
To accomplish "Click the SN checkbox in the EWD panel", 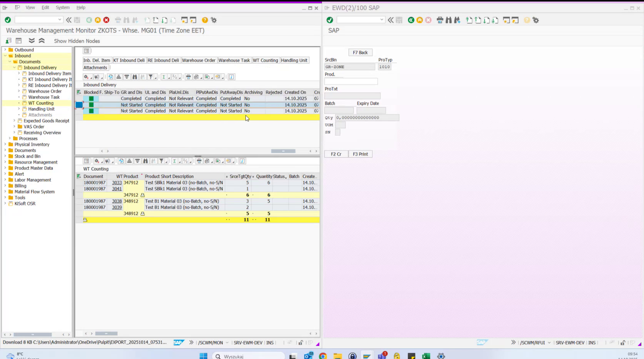I will point(338,132).
